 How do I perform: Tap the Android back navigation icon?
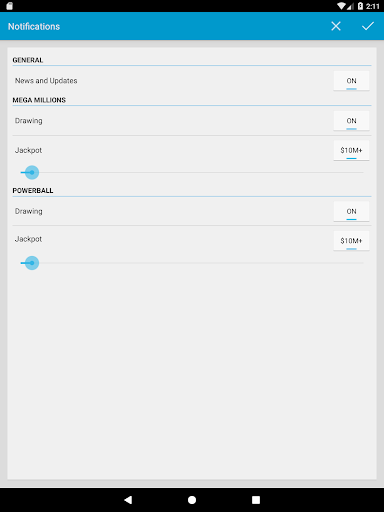click(x=128, y=500)
